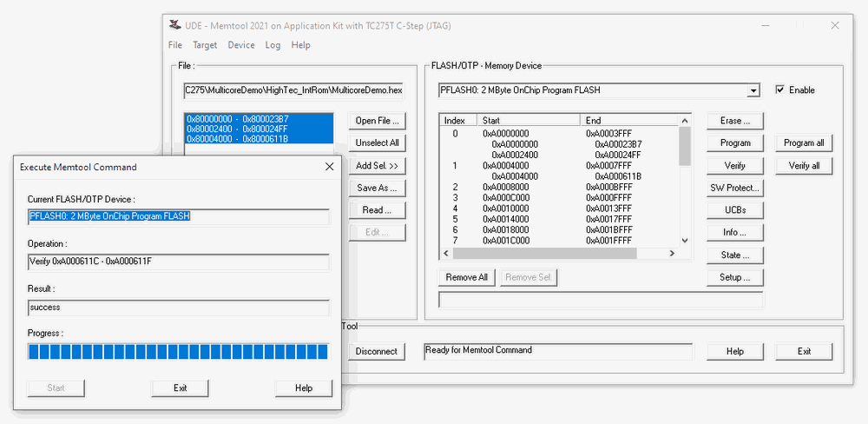This screenshot has width=868, height=424.
Task: Click the hex file path field
Action: click(x=293, y=90)
